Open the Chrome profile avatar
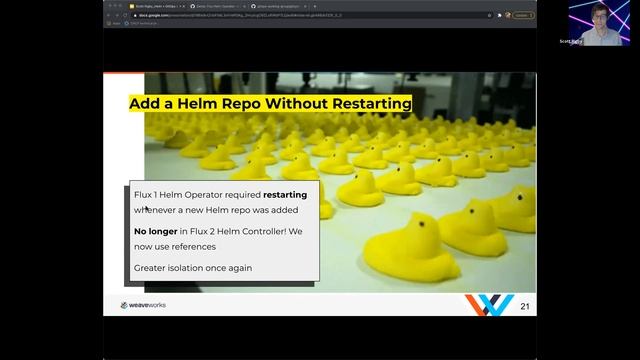This screenshot has height=360, width=640. (508, 15)
